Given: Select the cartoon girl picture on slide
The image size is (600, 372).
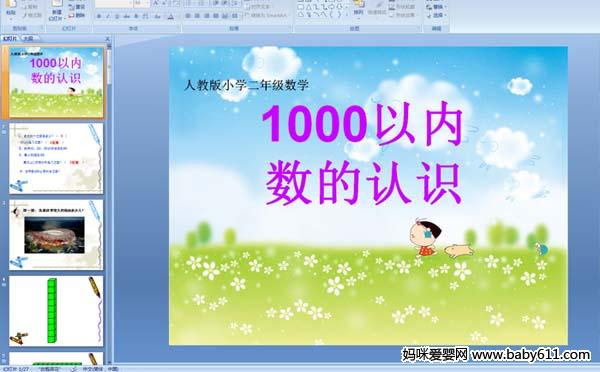Looking at the screenshot, I should point(425,237).
